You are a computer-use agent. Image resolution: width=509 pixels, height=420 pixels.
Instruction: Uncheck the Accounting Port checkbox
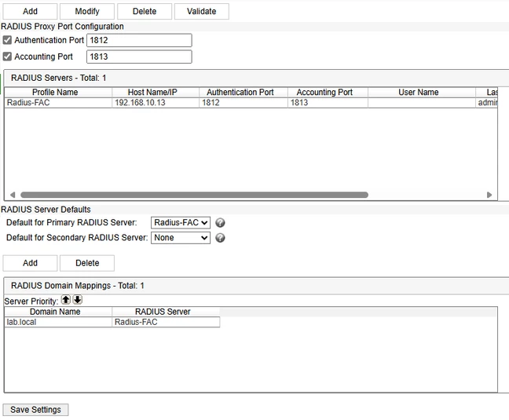7,57
